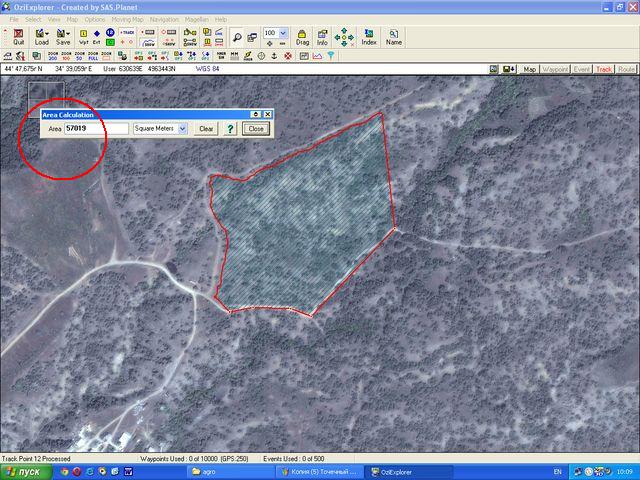This screenshot has width=640, height=480.
Task: Toggle the Map objects button
Action: [530, 69]
